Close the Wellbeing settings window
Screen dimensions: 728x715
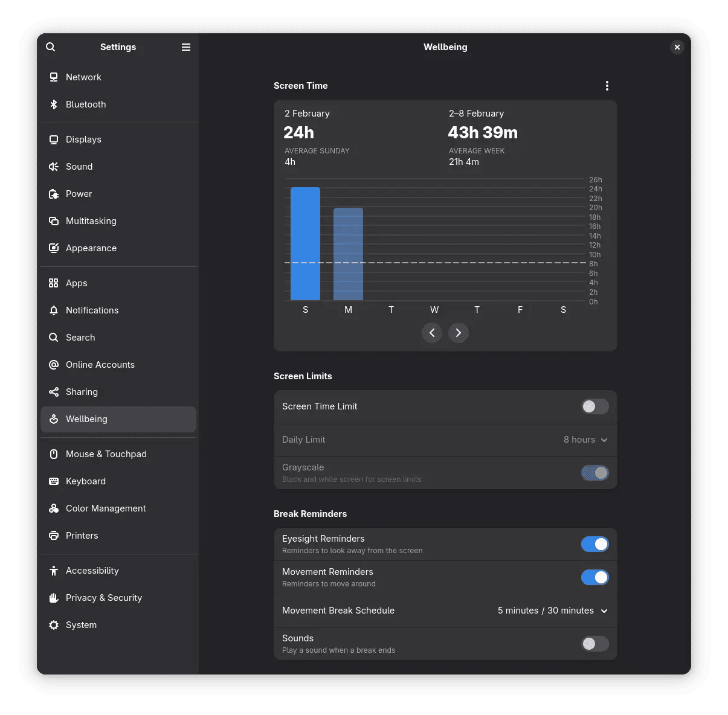(677, 47)
